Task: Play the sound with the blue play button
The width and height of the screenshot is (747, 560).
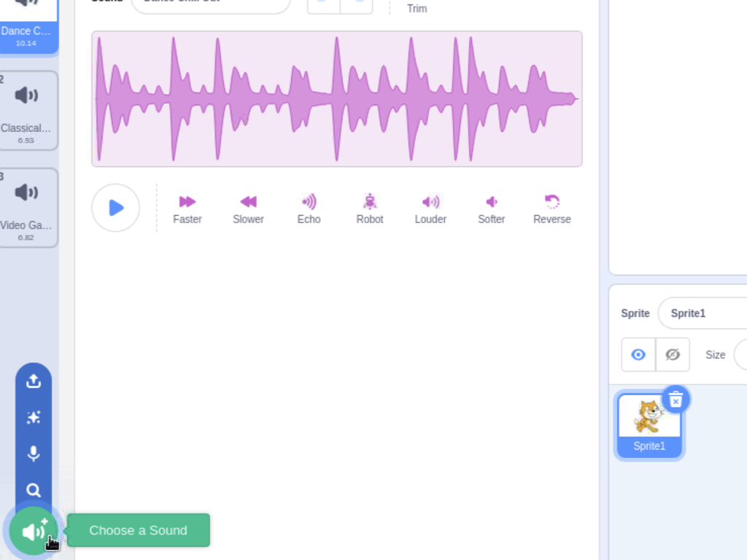Action: click(116, 208)
